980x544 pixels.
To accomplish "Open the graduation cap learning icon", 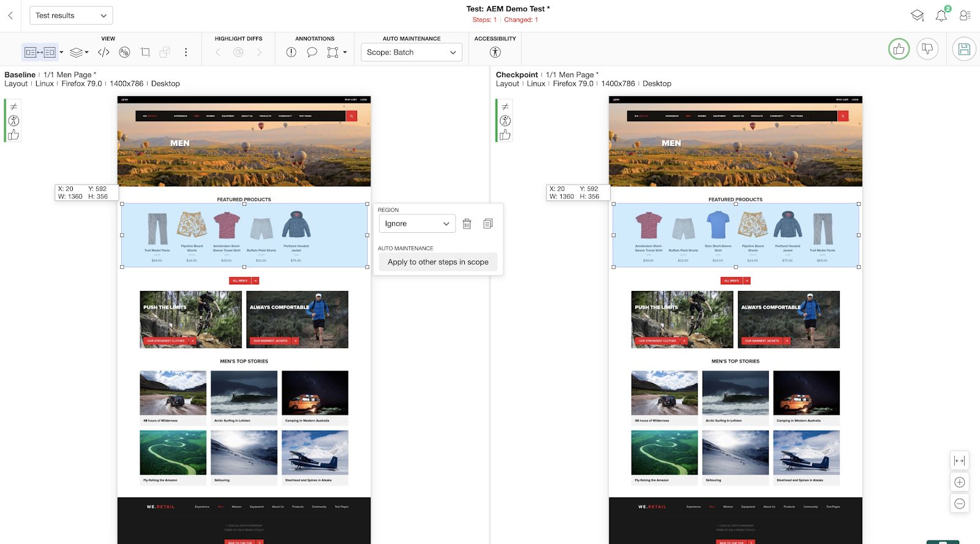I will tap(917, 16).
